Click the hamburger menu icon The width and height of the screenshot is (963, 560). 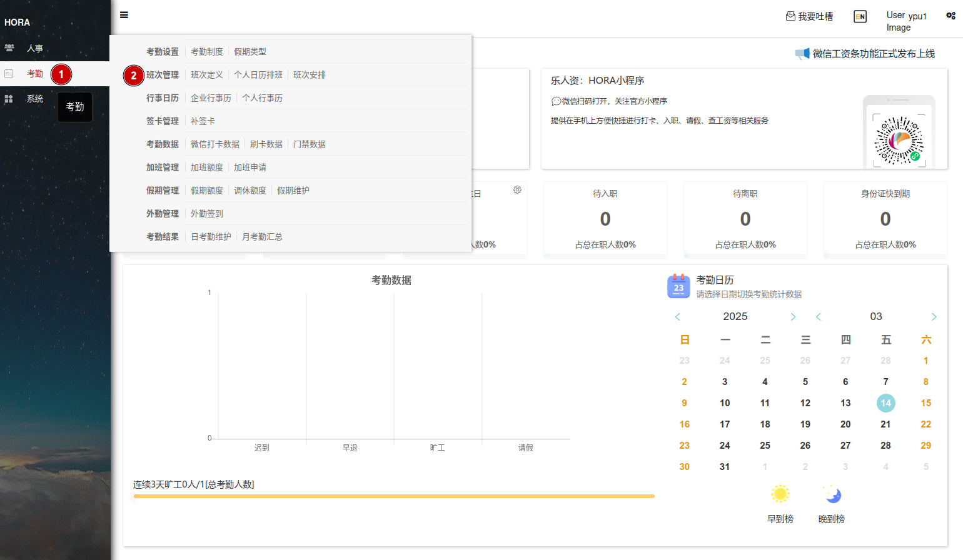tap(124, 15)
